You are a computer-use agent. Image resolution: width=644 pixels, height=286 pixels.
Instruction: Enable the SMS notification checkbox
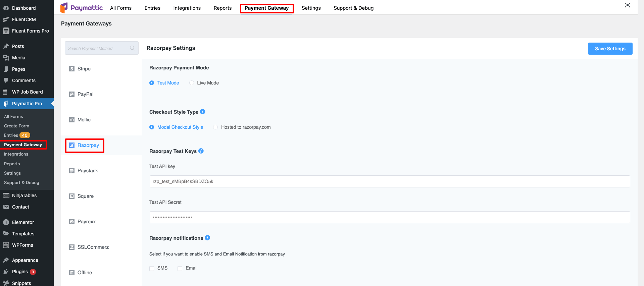pyautogui.click(x=152, y=268)
